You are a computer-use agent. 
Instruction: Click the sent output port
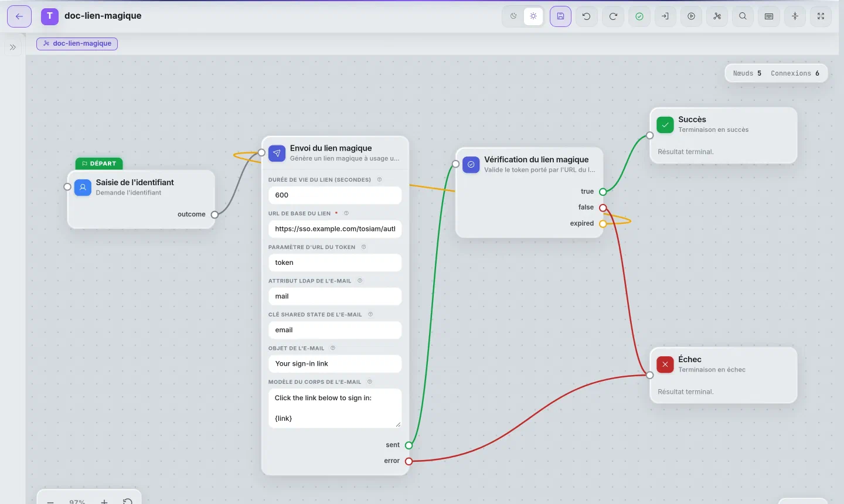[409, 445]
